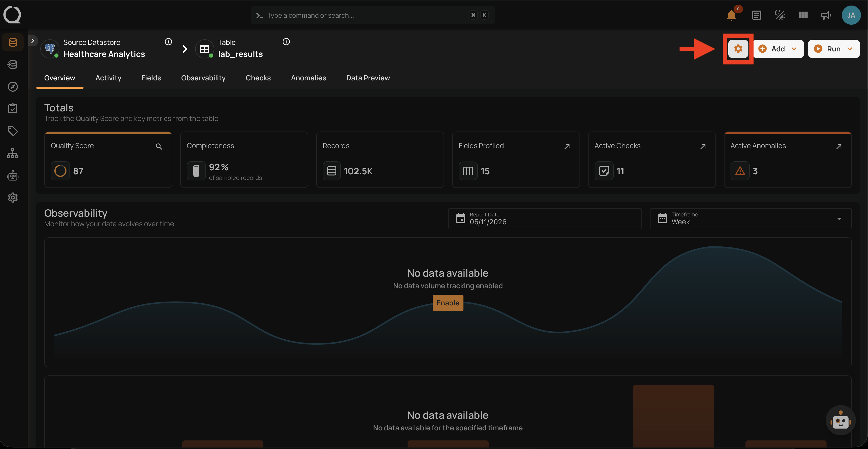Switch to the Observability tab
This screenshot has width=868, height=449.
(203, 78)
